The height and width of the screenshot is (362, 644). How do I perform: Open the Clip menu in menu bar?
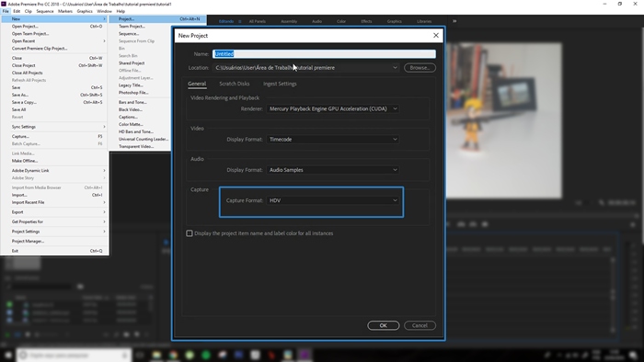coord(29,11)
